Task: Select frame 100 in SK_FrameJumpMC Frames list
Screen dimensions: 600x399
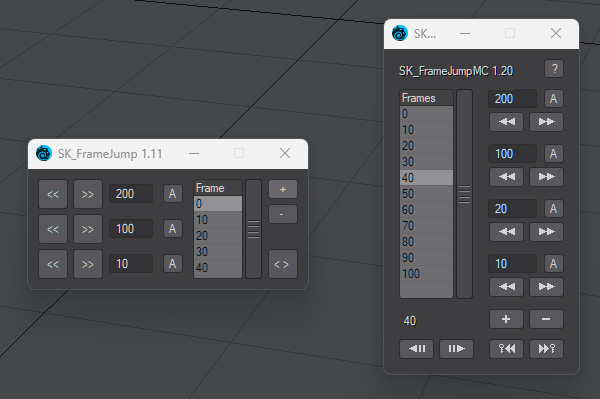Action: click(426, 274)
